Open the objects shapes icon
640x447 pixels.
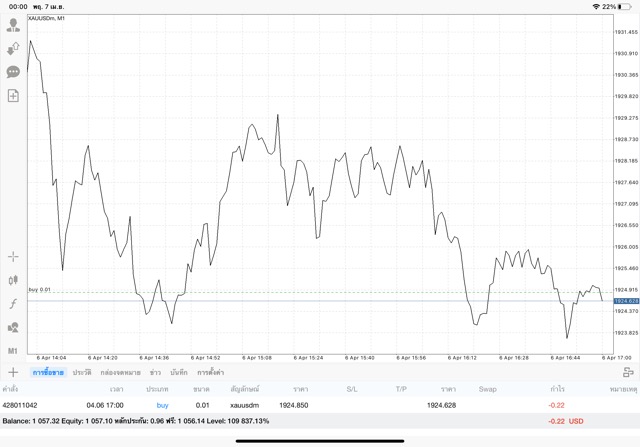click(x=13, y=326)
